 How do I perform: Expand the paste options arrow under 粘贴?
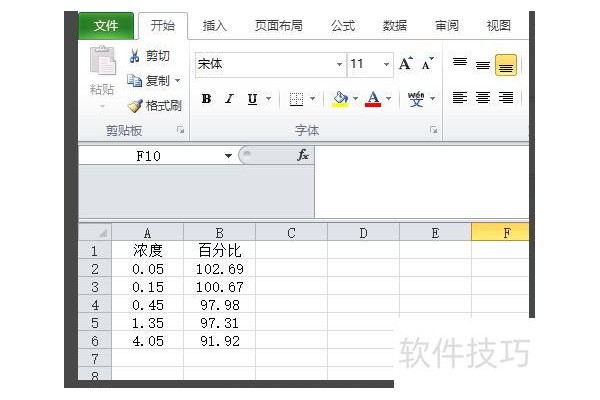tap(102, 106)
